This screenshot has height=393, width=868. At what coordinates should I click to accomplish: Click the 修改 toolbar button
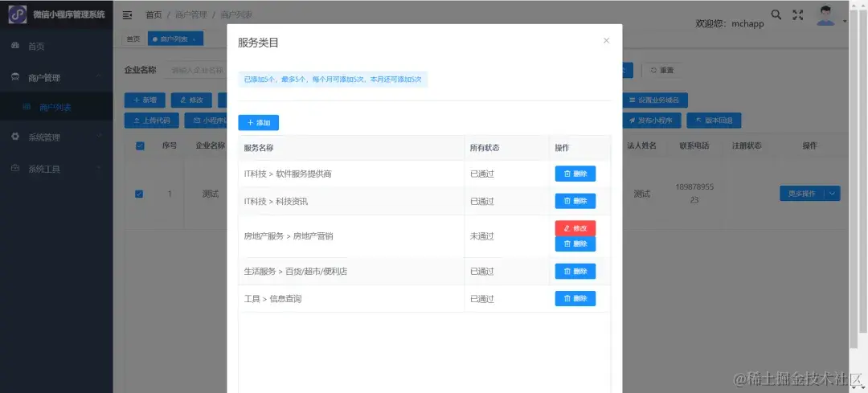pos(191,100)
